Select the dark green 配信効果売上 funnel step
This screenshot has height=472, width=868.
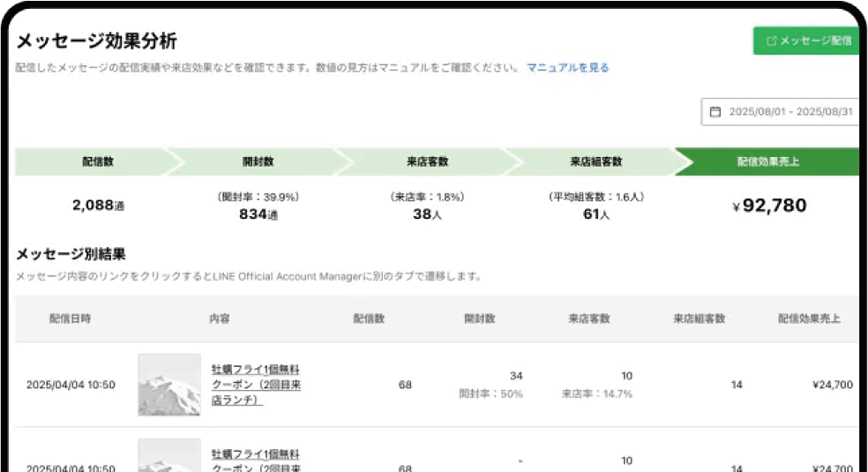click(x=768, y=162)
